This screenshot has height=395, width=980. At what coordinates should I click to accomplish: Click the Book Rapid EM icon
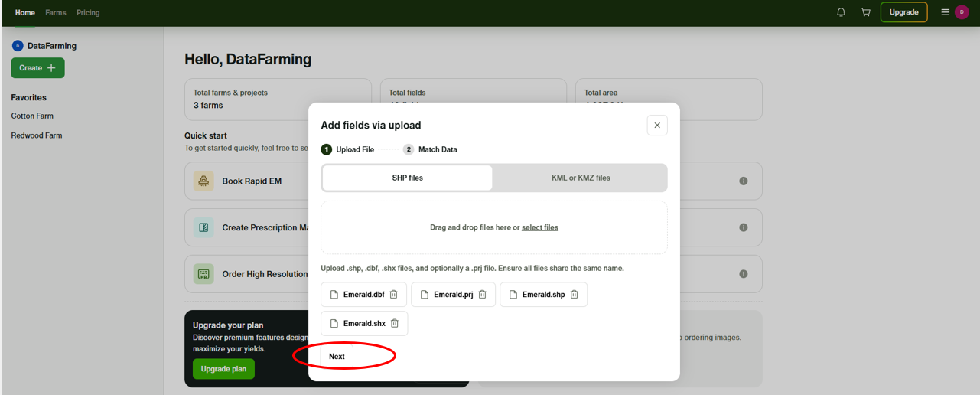pyautogui.click(x=203, y=181)
